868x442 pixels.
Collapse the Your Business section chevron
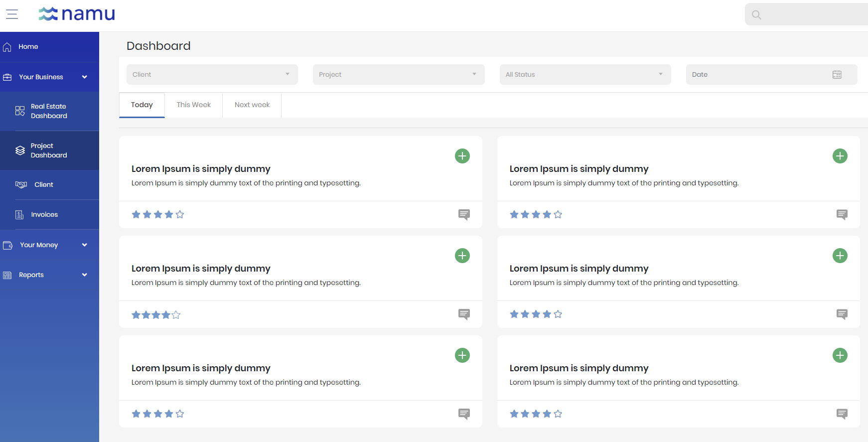point(85,77)
